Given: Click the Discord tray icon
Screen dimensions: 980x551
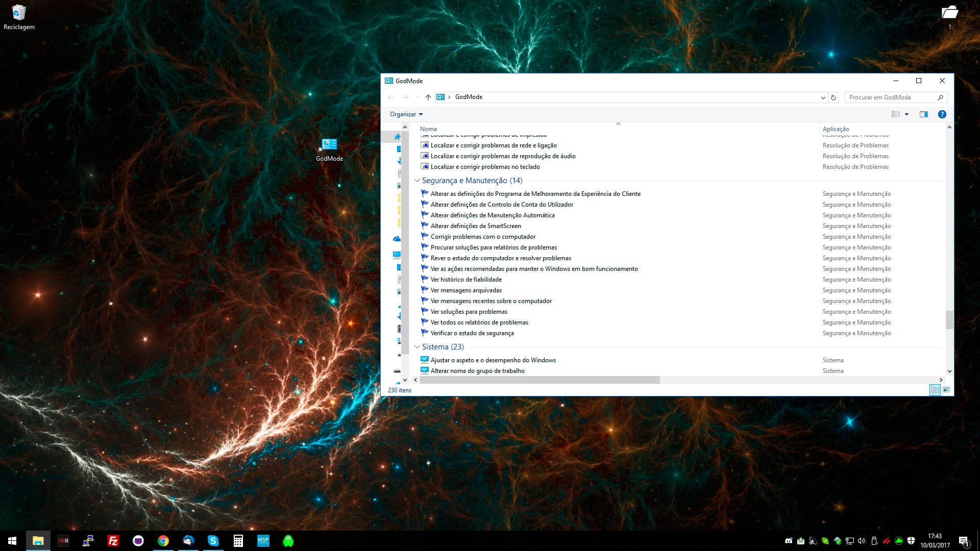Looking at the screenshot, I should 789,541.
